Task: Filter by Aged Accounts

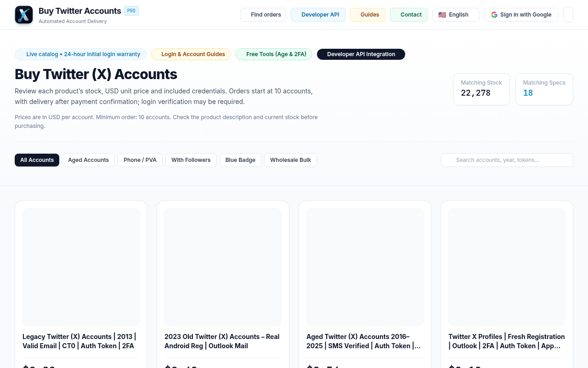Action: point(88,160)
